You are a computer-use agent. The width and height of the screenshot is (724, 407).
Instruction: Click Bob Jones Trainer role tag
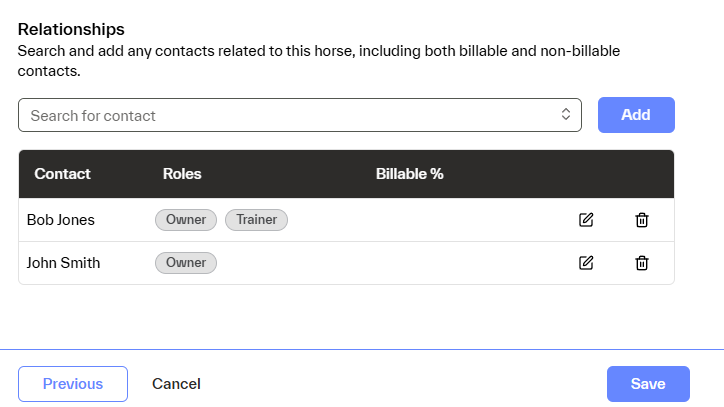coord(256,220)
